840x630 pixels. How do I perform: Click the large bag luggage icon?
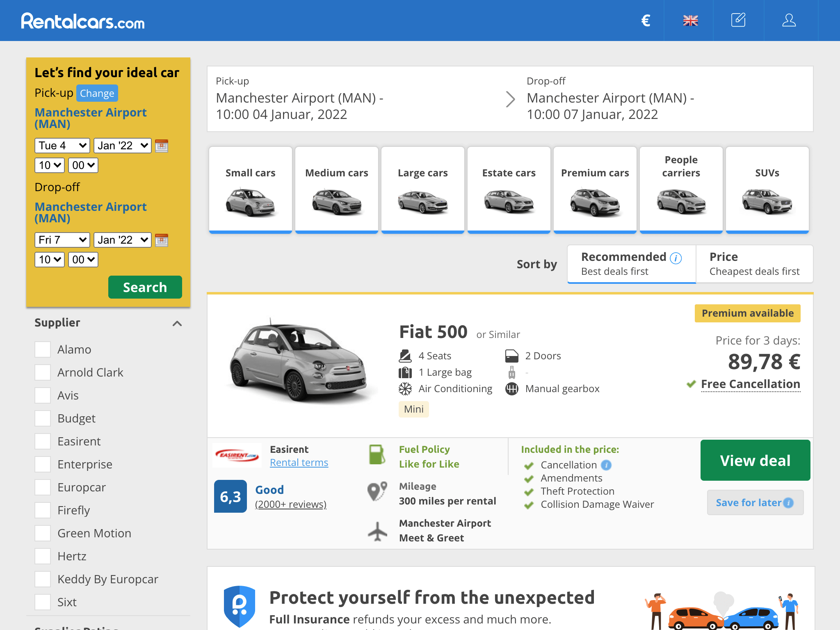click(x=405, y=372)
